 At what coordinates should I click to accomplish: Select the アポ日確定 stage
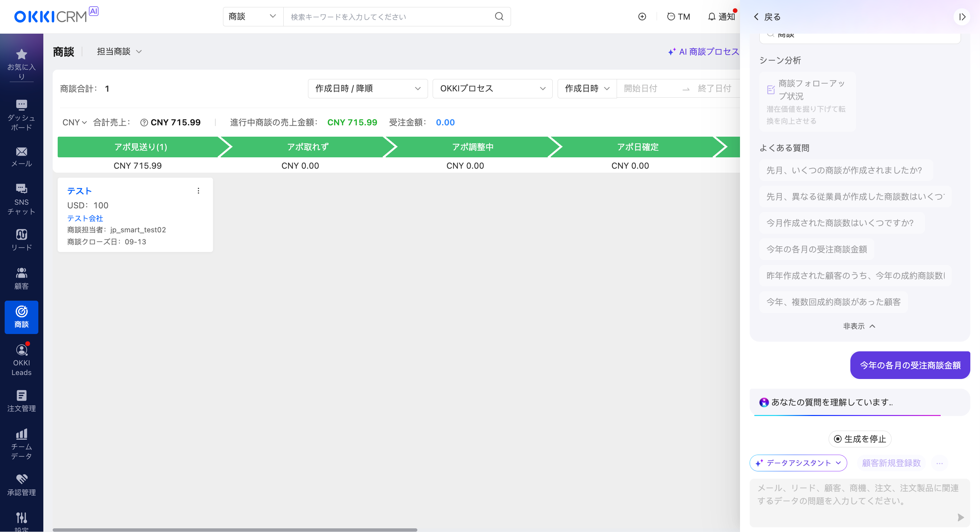[x=638, y=147]
